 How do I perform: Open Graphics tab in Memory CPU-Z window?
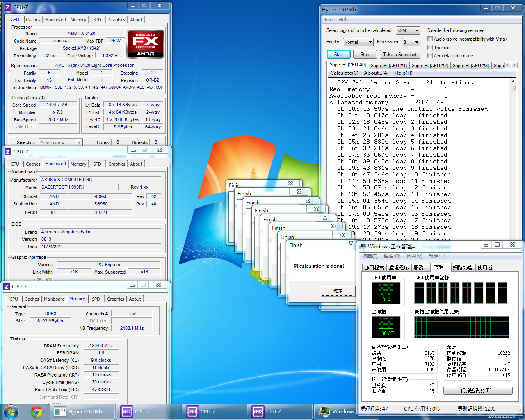tap(115, 299)
